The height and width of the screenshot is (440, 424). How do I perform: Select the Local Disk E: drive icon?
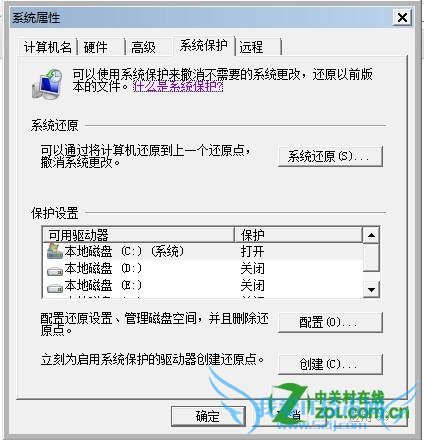55,288
